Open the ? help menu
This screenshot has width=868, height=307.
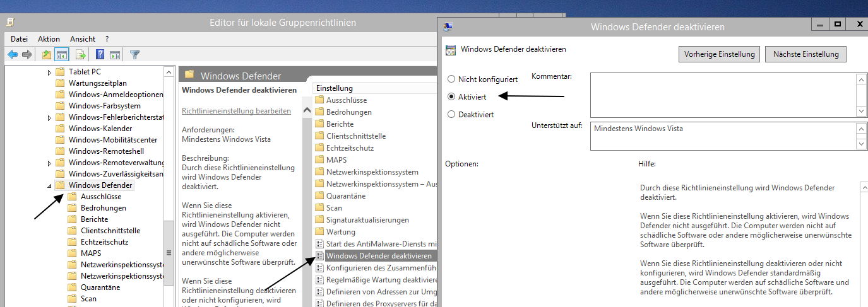[107, 39]
